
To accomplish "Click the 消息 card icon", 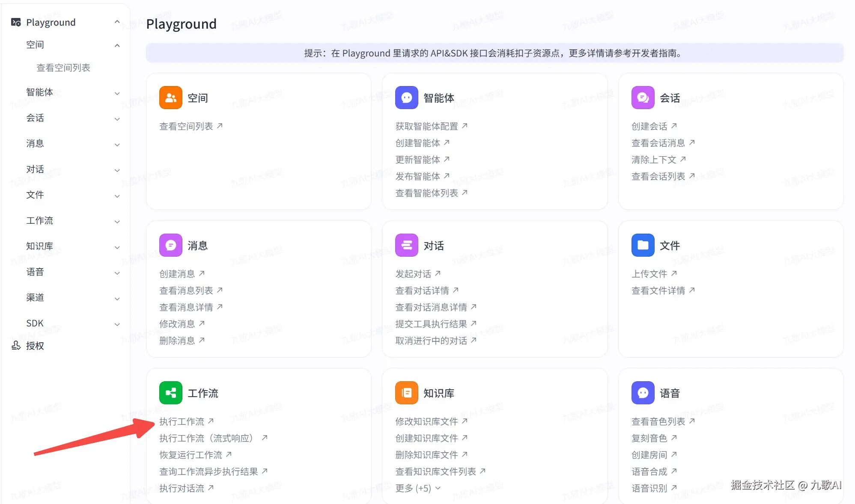I will click(170, 245).
